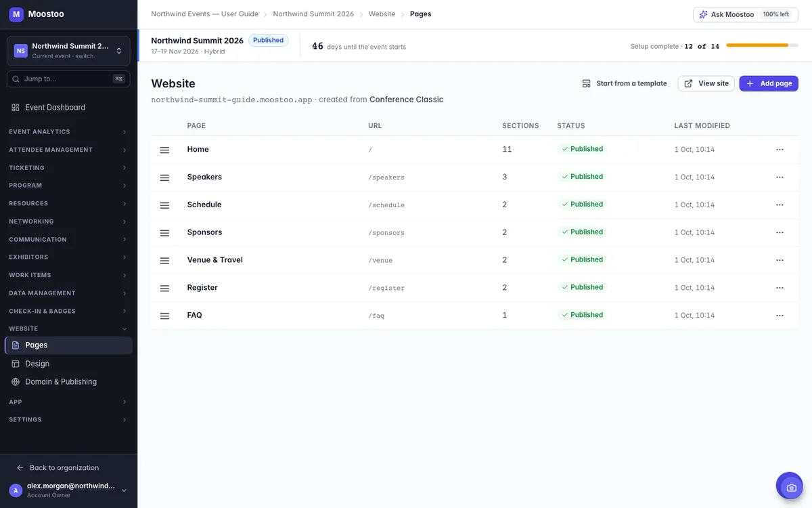Viewport: 812px width, 508px height.
Task: Open the more options menu for Sponsors
Action: (x=780, y=233)
